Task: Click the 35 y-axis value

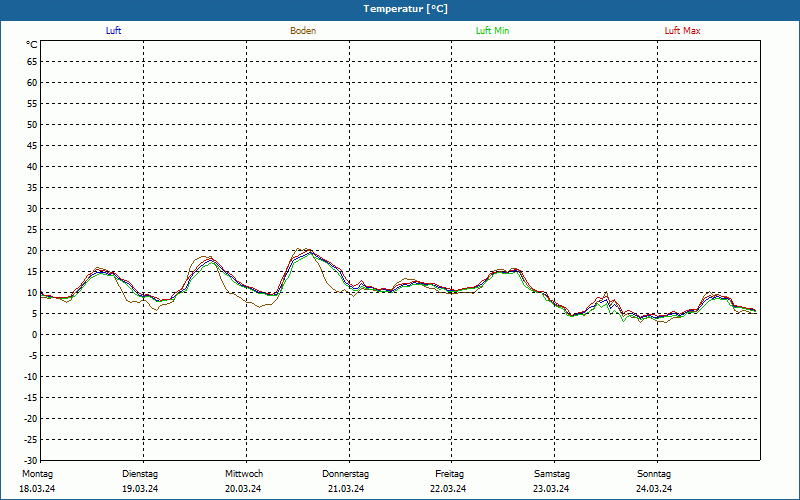Action: 32,187
